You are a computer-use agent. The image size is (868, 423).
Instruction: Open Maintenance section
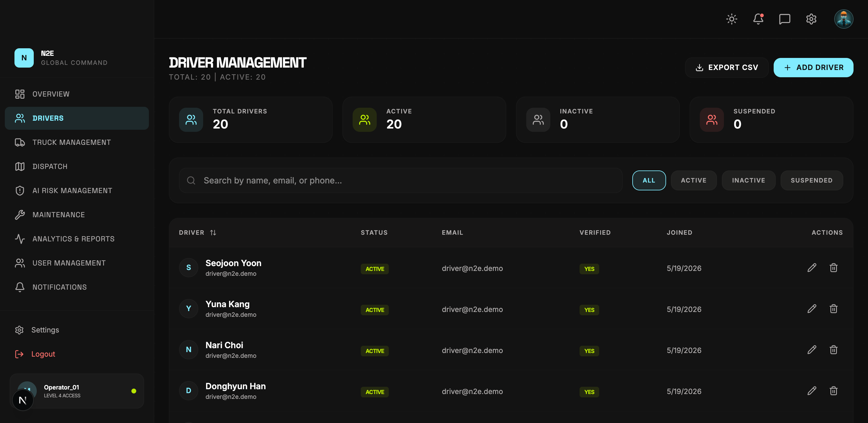coord(77,215)
